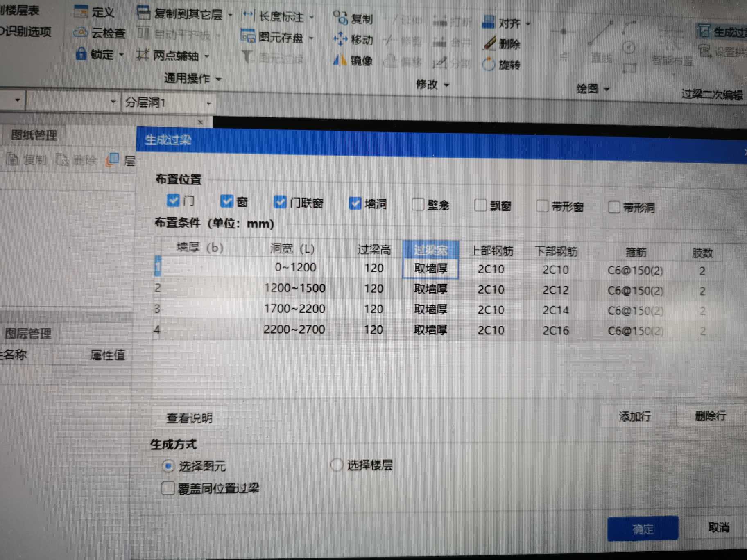Screen dimensions: 747x560
Task: Click the 合并 merge tool
Action: point(452,42)
